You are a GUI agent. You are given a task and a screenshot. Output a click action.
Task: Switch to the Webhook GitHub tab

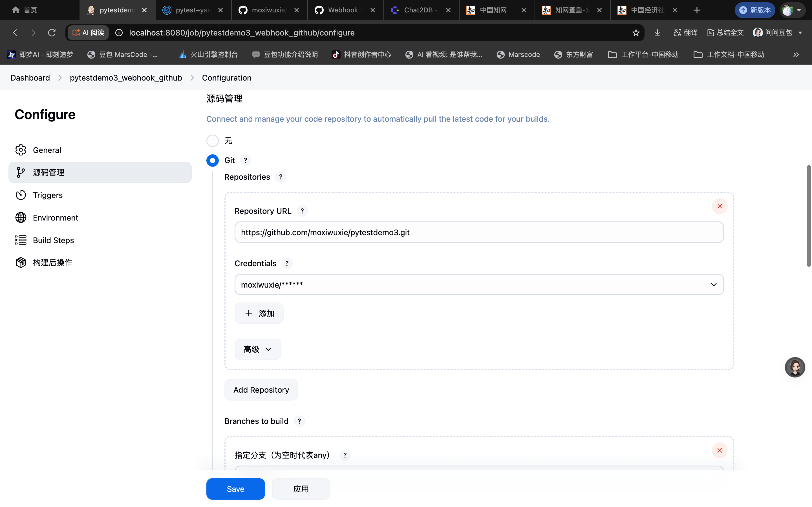[x=342, y=10]
